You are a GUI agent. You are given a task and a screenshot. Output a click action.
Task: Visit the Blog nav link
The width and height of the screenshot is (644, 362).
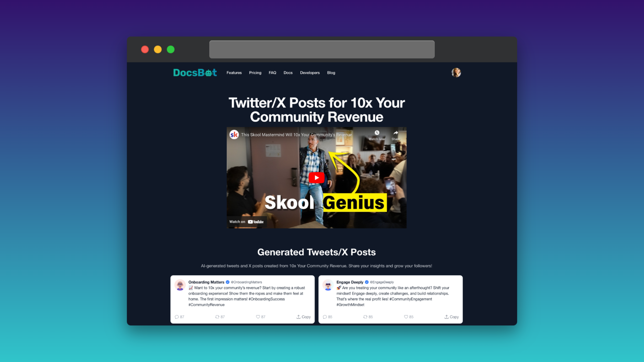pyautogui.click(x=331, y=73)
